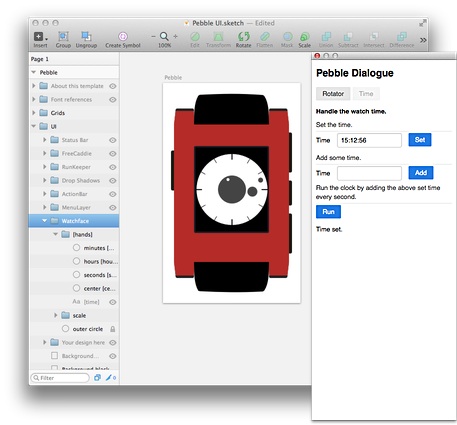The image size is (457, 425).
Task: Click the Difference boolean icon
Action: (x=402, y=36)
